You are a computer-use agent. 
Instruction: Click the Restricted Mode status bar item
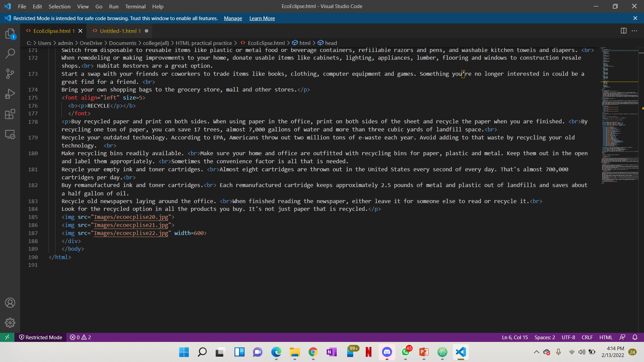click(40, 337)
